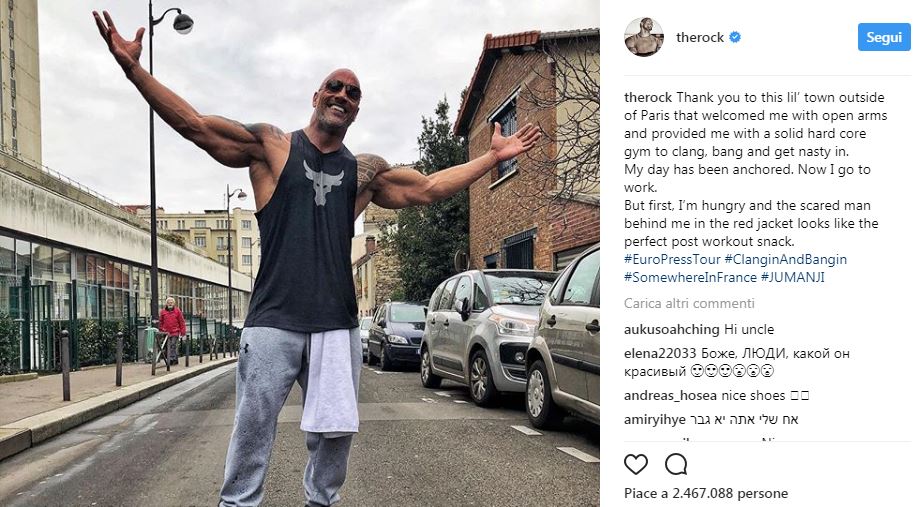Visit commenter andreas_hosea's profile
918x507 pixels.
coord(671,396)
